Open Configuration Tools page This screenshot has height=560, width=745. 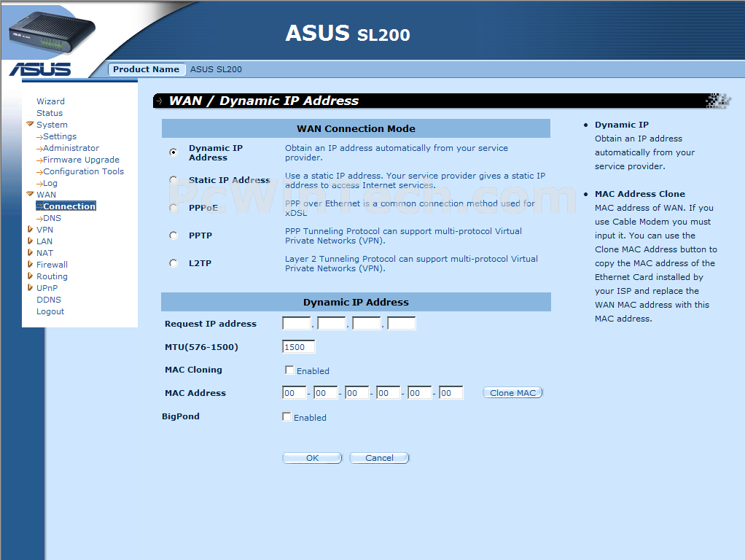83,171
